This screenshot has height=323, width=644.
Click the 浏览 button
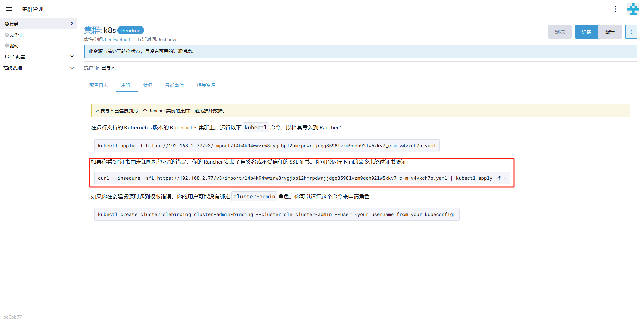[x=559, y=32]
